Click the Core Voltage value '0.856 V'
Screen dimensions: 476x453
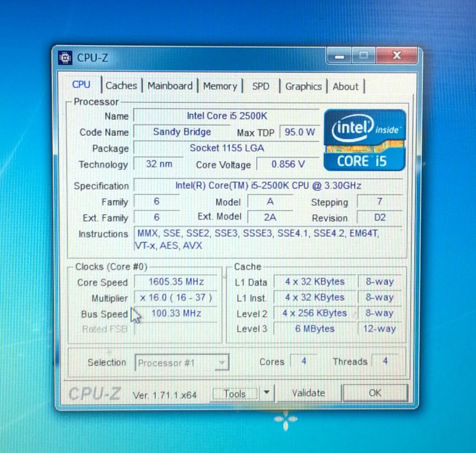[x=288, y=164]
